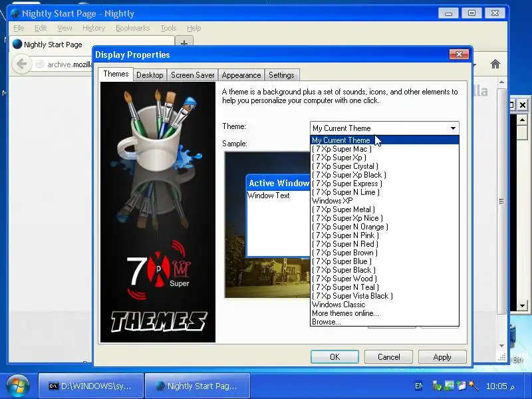
Task: Pick ( 7 Xp Super Brown ) theme
Action: [x=384, y=253]
